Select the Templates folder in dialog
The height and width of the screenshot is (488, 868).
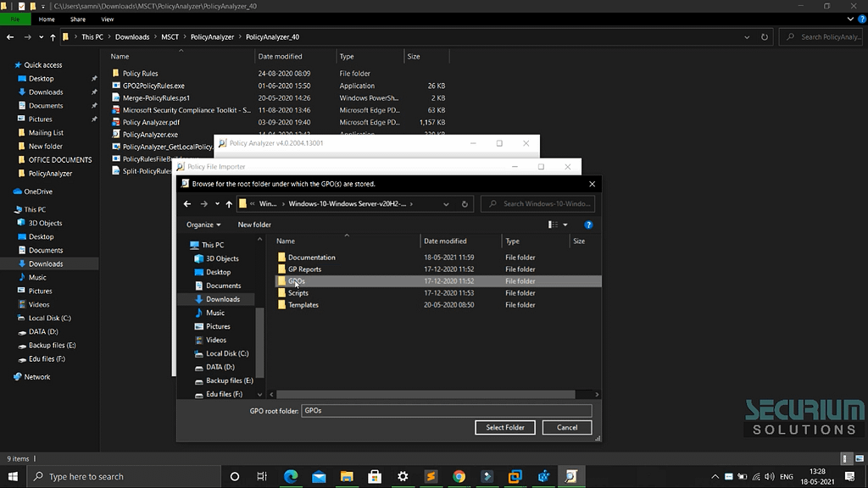pyautogui.click(x=303, y=305)
